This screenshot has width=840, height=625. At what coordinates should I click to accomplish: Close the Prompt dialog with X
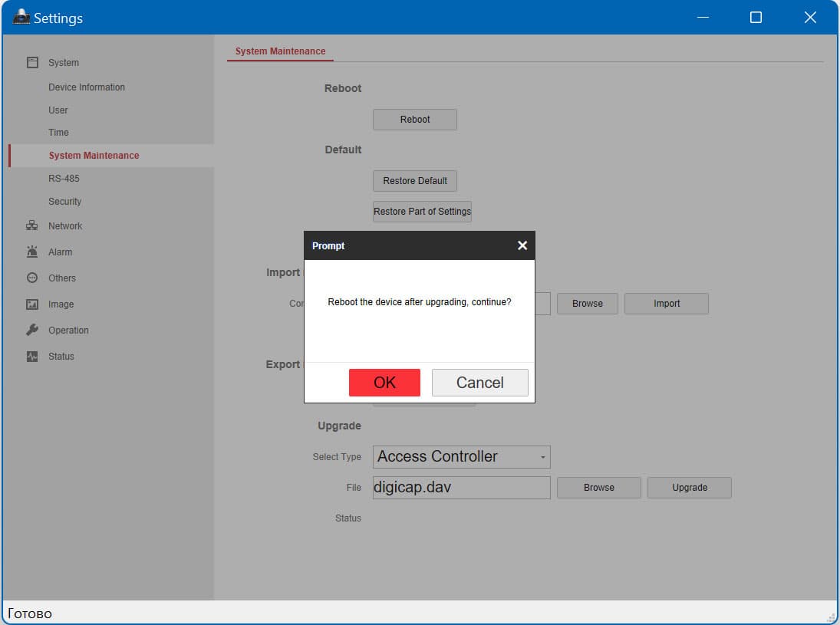pos(522,245)
